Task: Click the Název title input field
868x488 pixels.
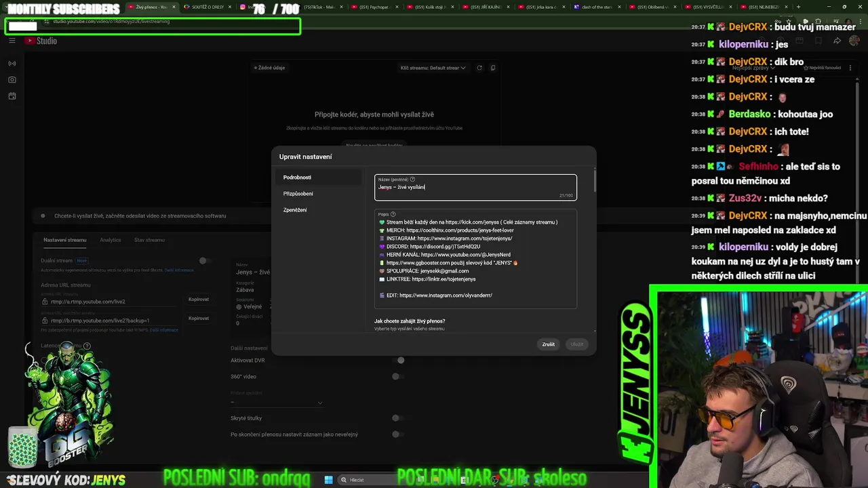Action: 475,187
